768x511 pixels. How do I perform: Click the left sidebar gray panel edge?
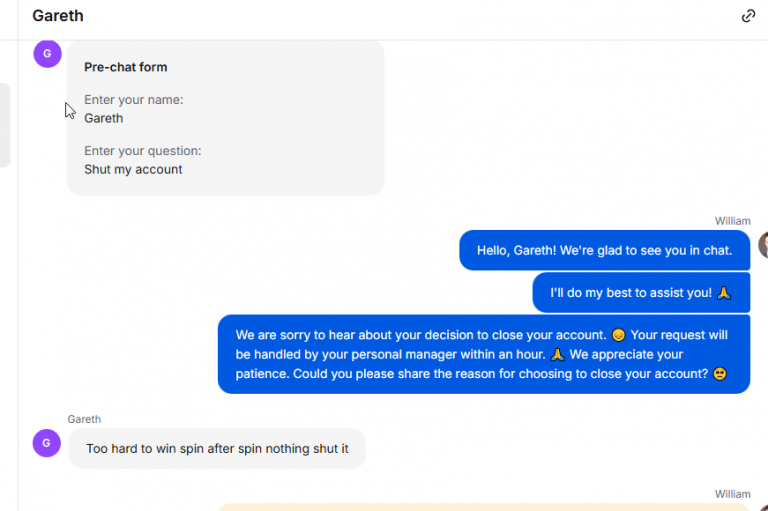(x=5, y=125)
